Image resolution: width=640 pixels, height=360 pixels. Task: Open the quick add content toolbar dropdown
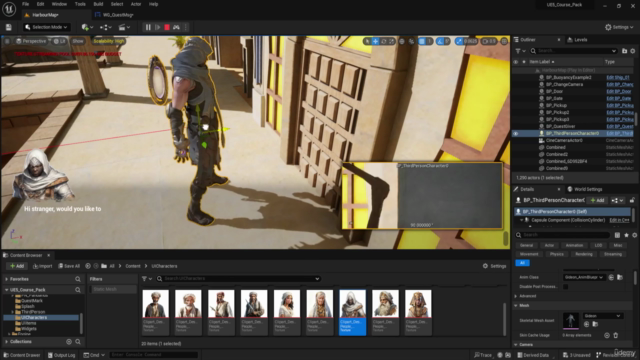pos(87,27)
